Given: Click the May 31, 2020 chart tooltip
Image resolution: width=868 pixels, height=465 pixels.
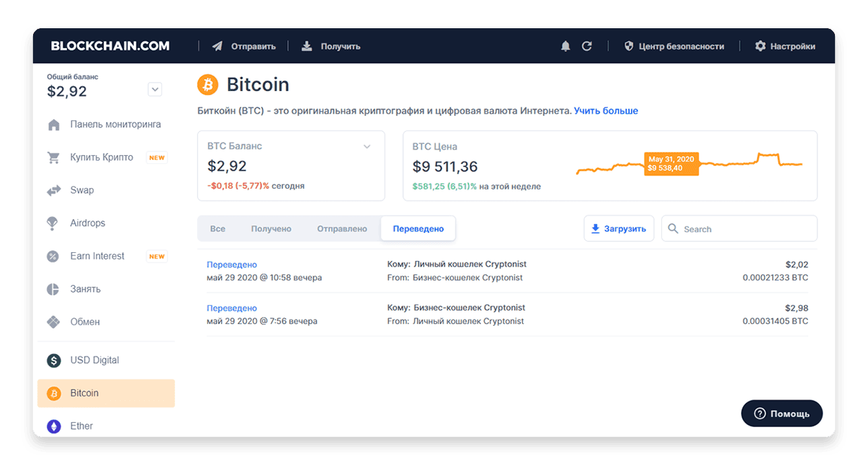Looking at the screenshot, I should tap(671, 163).
